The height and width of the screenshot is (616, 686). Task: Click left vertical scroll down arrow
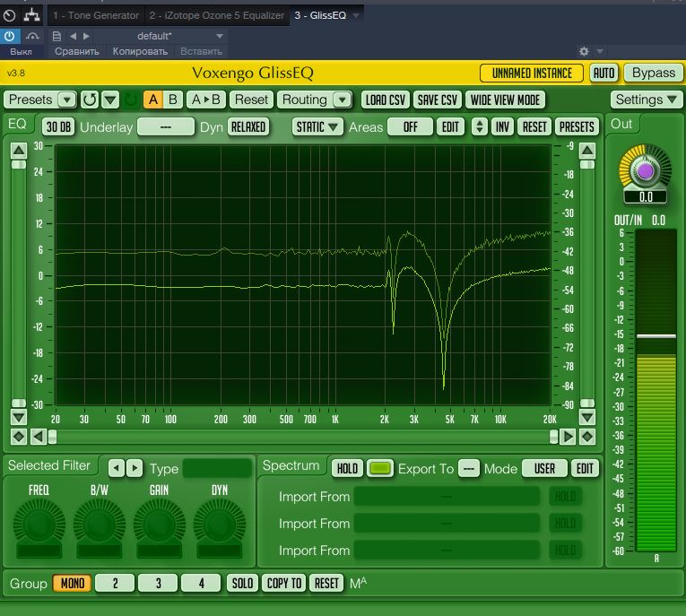18,417
